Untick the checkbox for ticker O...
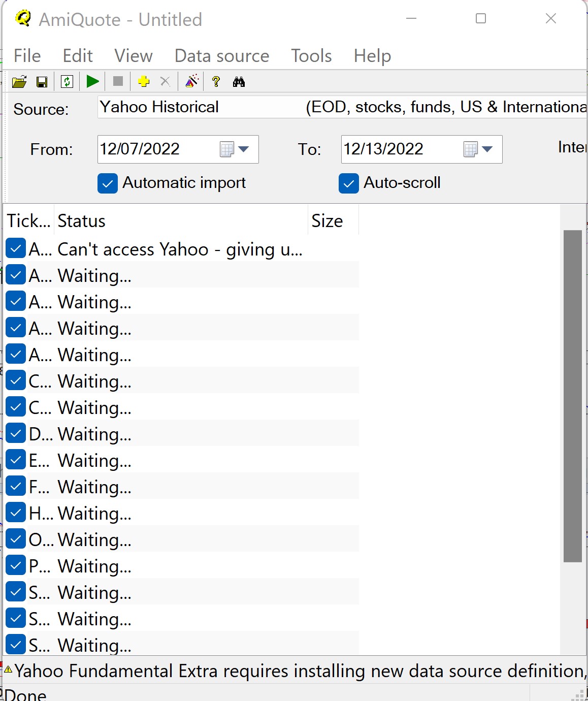The width and height of the screenshot is (588, 701). pos(16,539)
